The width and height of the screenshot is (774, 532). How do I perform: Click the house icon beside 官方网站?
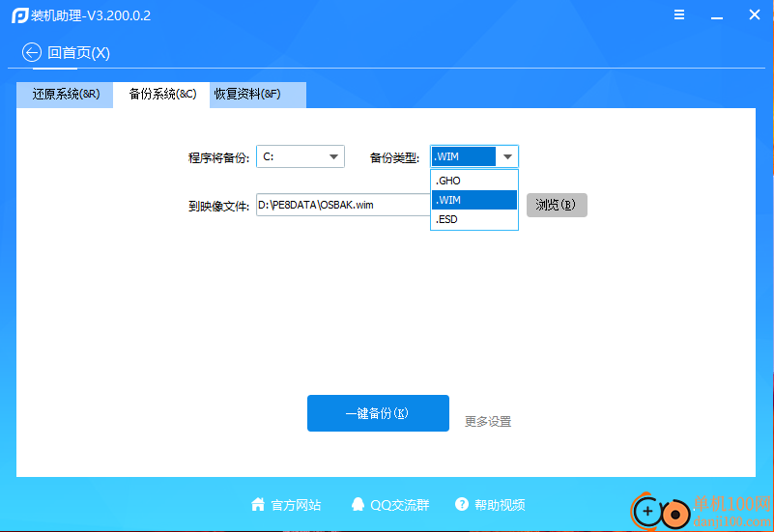coord(258,504)
